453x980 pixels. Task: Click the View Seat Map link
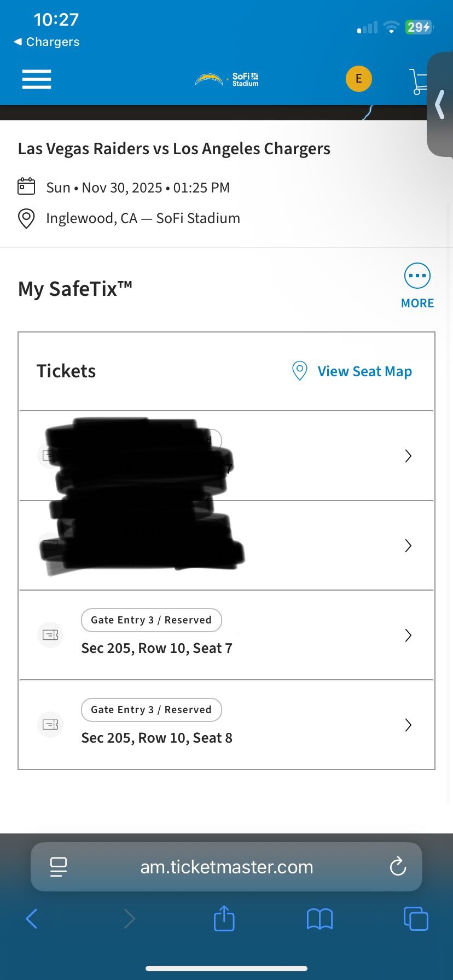[364, 371]
